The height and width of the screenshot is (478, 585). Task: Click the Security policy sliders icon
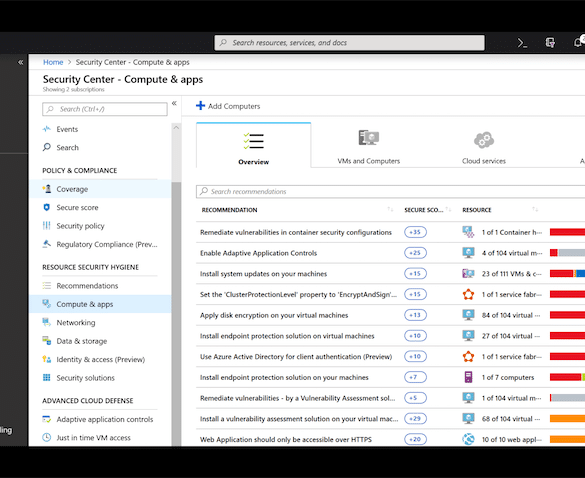(x=47, y=225)
